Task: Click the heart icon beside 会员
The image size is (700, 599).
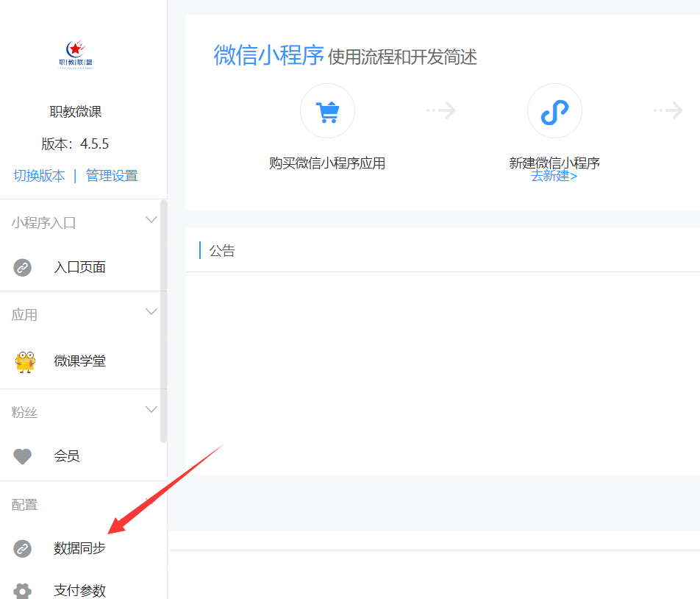Action: (x=22, y=456)
